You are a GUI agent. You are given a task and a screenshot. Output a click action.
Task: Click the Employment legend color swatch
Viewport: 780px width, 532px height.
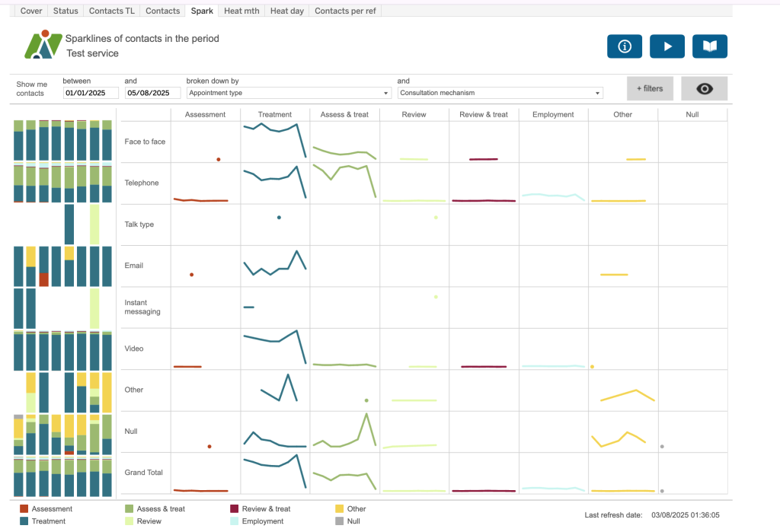(234, 521)
